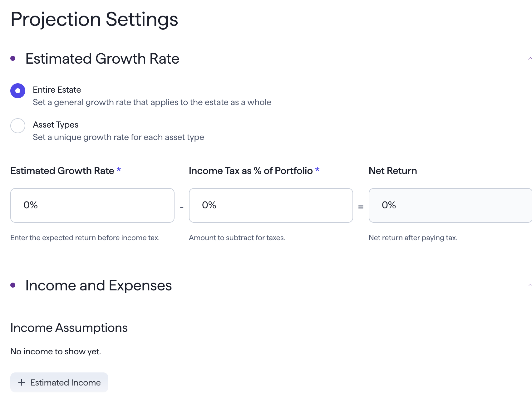This screenshot has height=403, width=532.
Task: Focus the Income Tax as % of Portfolio input
Action: click(271, 205)
